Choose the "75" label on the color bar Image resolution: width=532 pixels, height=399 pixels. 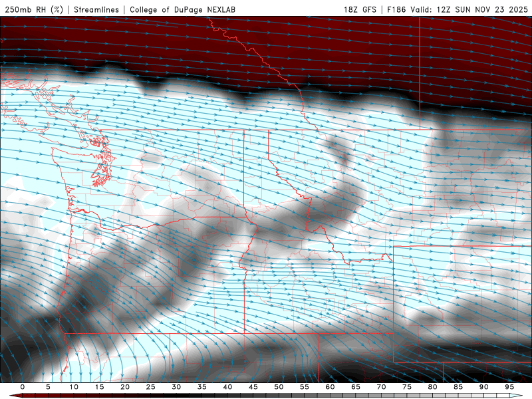pyautogui.click(x=407, y=387)
